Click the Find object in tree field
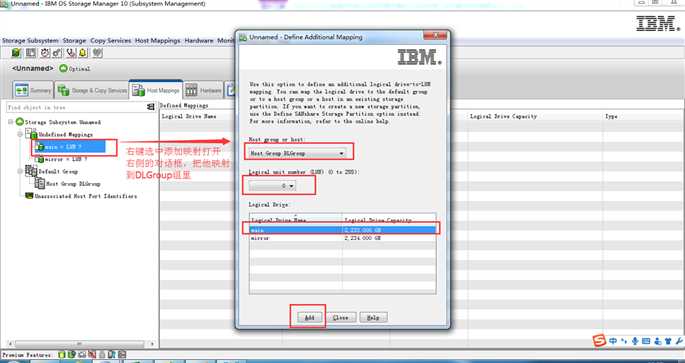 (x=77, y=107)
